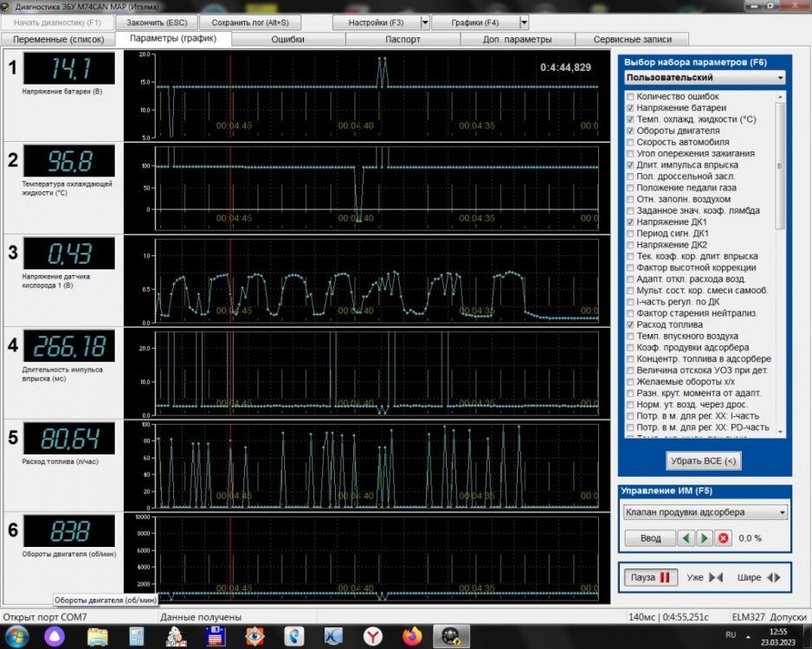Uncheck the Напряжение батареи parameter

tap(630, 108)
